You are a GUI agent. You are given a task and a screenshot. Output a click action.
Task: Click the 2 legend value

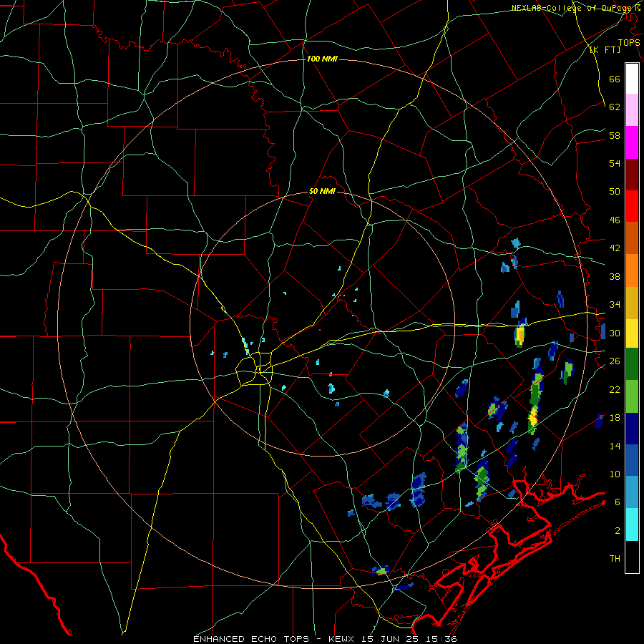(x=618, y=531)
